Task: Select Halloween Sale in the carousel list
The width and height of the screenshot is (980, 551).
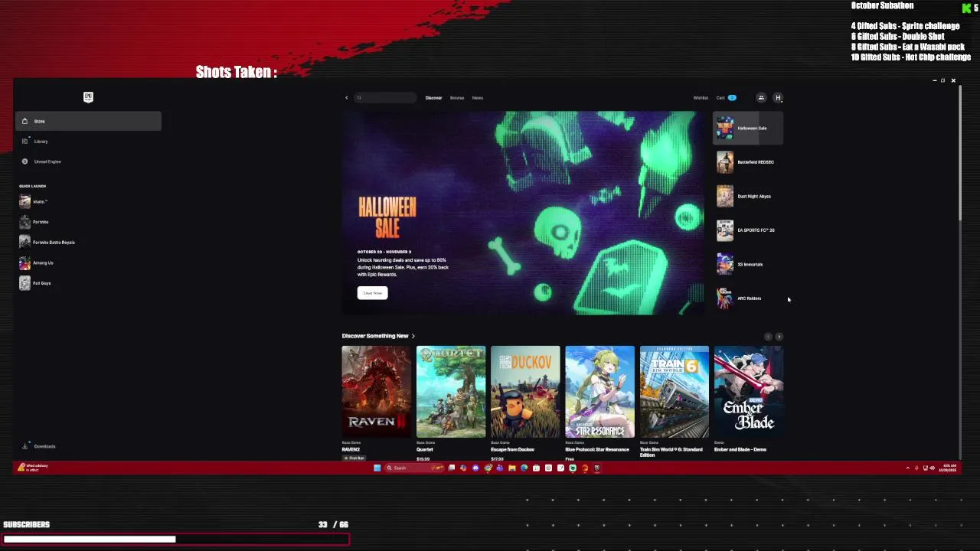Action: point(748,129)
